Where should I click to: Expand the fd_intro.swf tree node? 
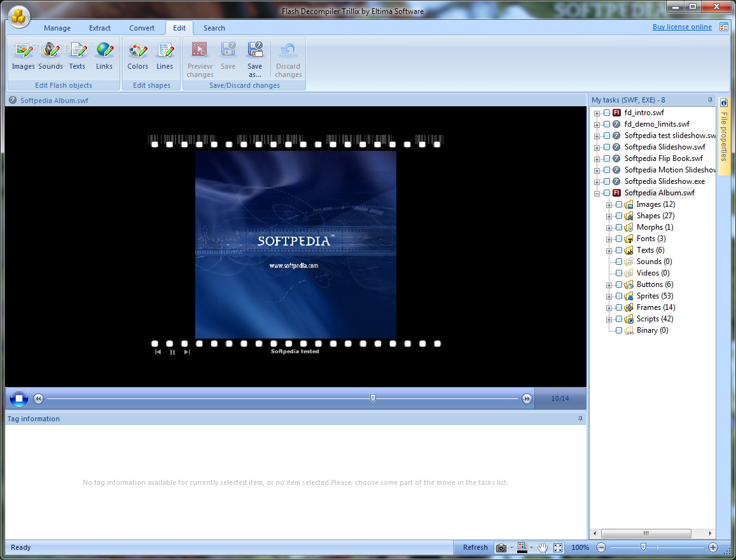597,113
